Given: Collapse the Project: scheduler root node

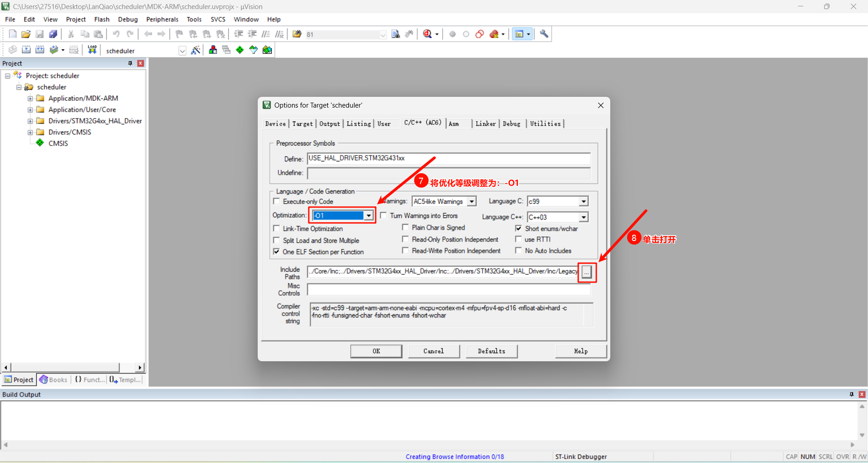Looking at the screenshot, I should [x=7, y=76].
